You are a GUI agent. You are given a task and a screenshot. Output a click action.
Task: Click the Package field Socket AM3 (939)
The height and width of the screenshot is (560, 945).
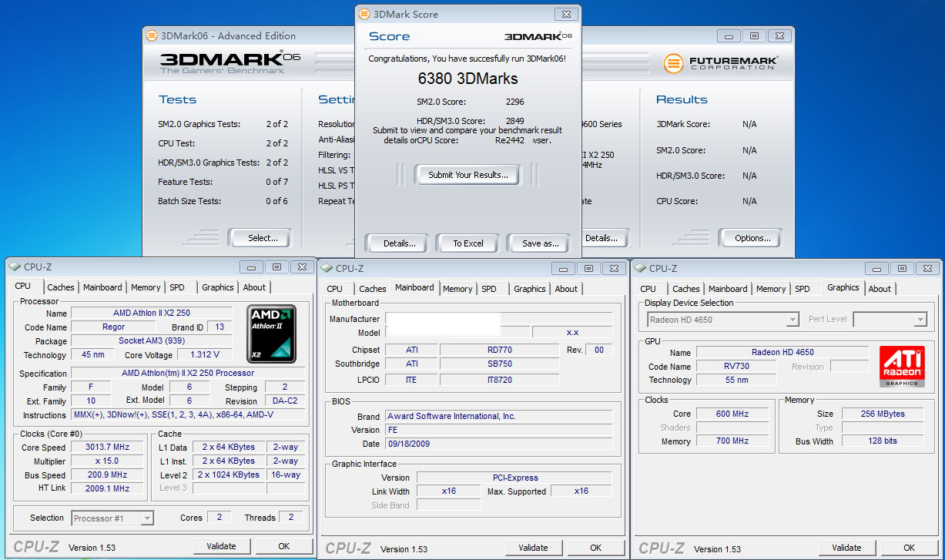click(x=152, y=340)
